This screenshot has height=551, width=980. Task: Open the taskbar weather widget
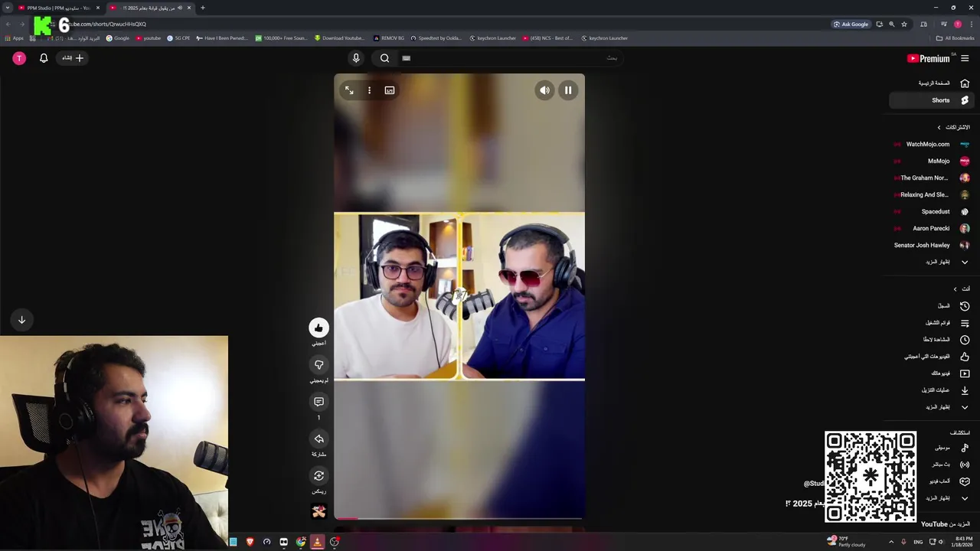coord(846,542)
